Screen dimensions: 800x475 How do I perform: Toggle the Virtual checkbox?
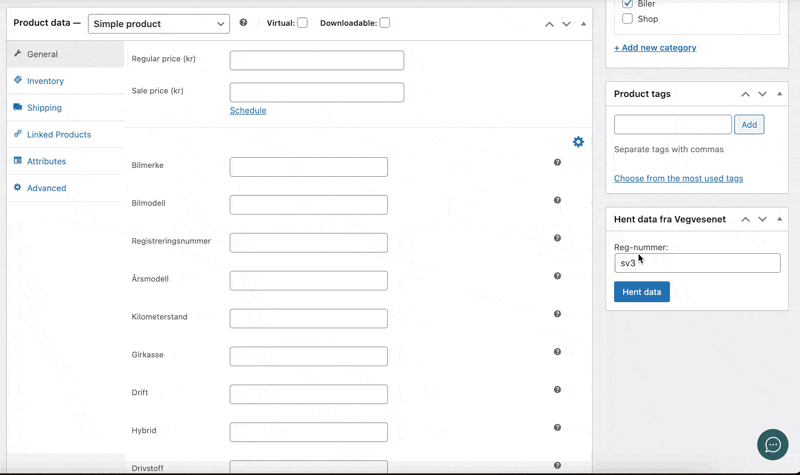[x=303, y=22]
